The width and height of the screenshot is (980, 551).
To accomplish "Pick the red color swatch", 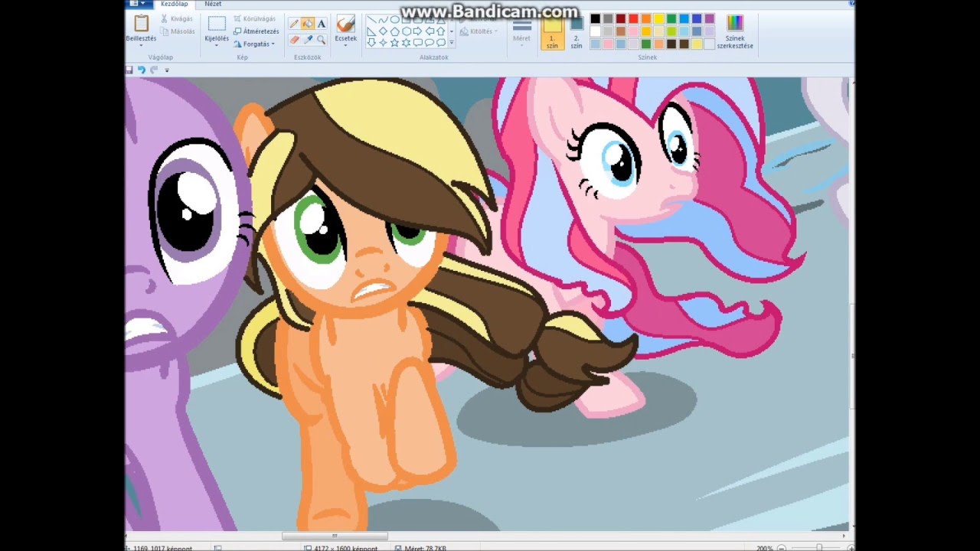I will [633, 18].
